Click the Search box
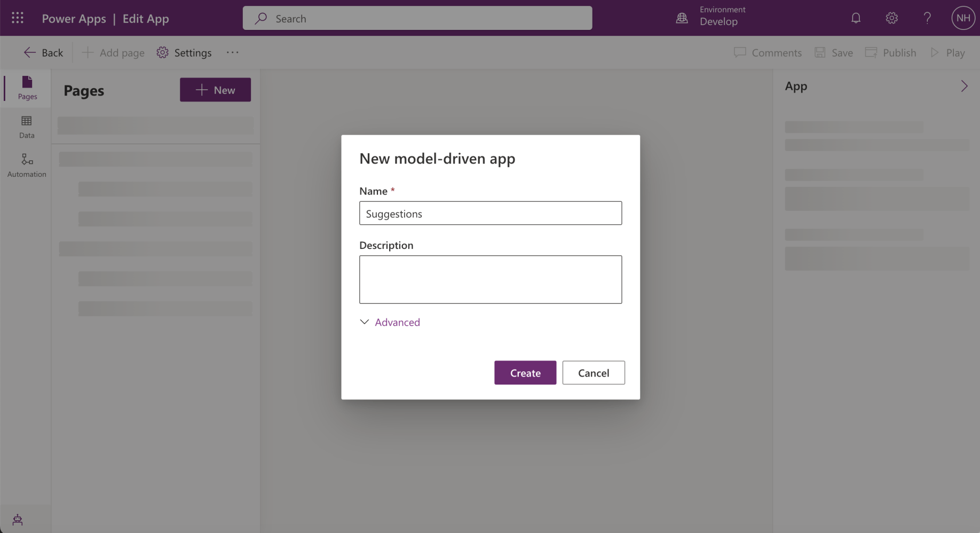Screen dimensions: 980x533 pos(417,18)
